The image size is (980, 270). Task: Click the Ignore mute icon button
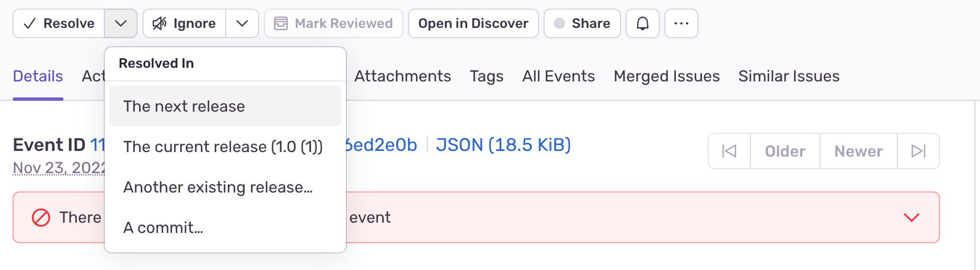pos(184,23)
